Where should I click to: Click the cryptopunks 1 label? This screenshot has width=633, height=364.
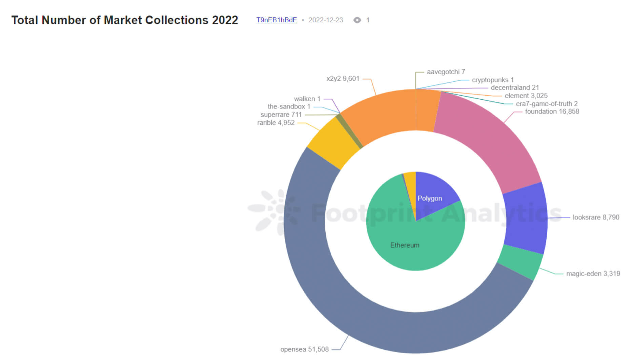tap(493, 80)
